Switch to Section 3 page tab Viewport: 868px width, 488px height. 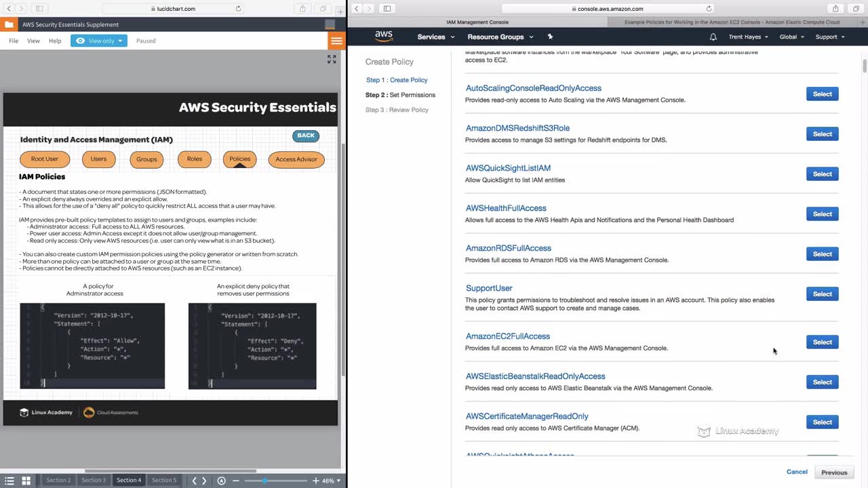(x=94, y=481)
